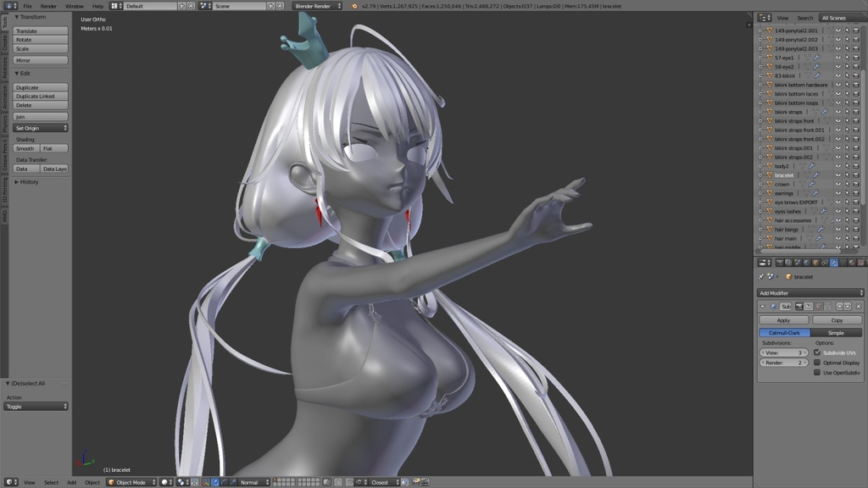Viewport: 868px width, 488px height.
Task: Enable the Use OpenSubdiv checkbox
Action: (x=817, y=373)
